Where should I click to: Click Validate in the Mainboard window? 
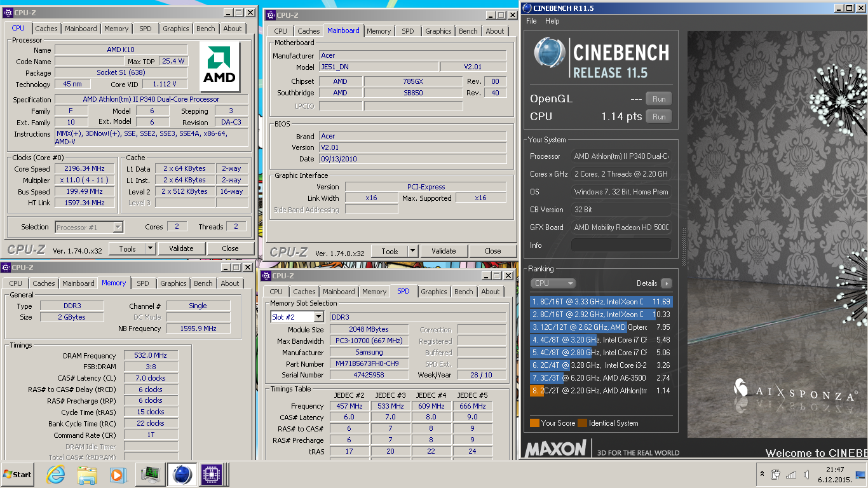pos(444,251)
